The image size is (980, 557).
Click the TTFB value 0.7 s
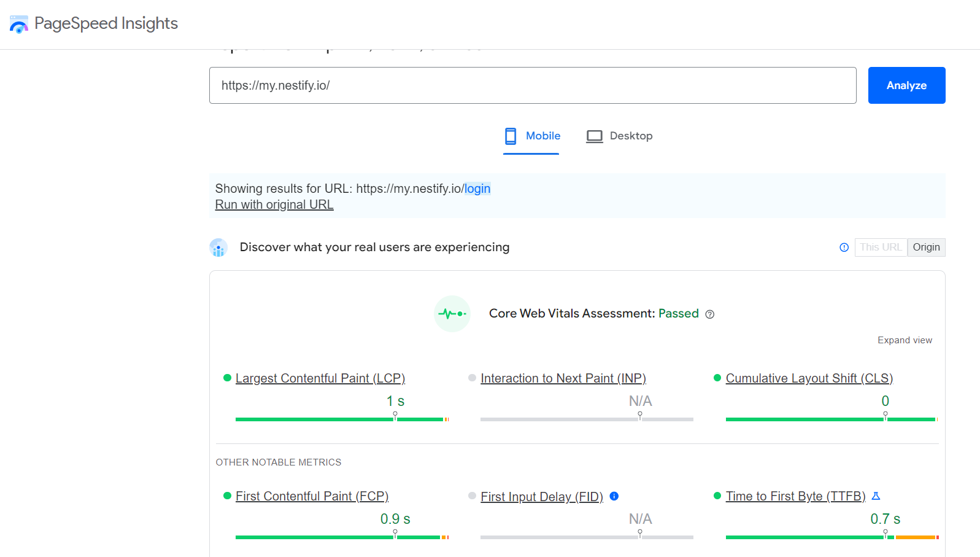[885, 519]
